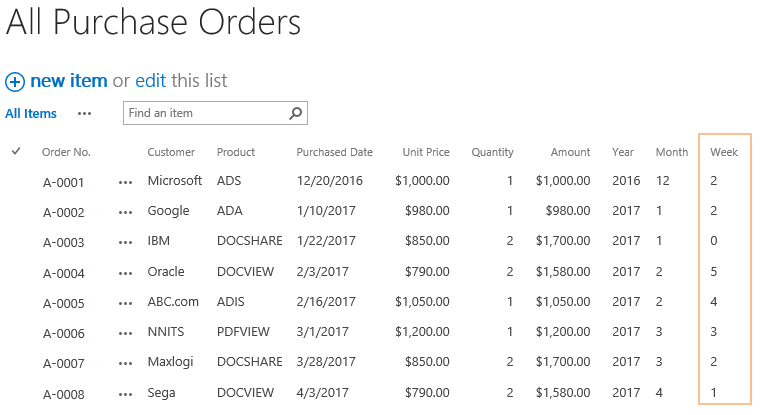
Task: Select the All Items view
Action: tap(31, 114)
